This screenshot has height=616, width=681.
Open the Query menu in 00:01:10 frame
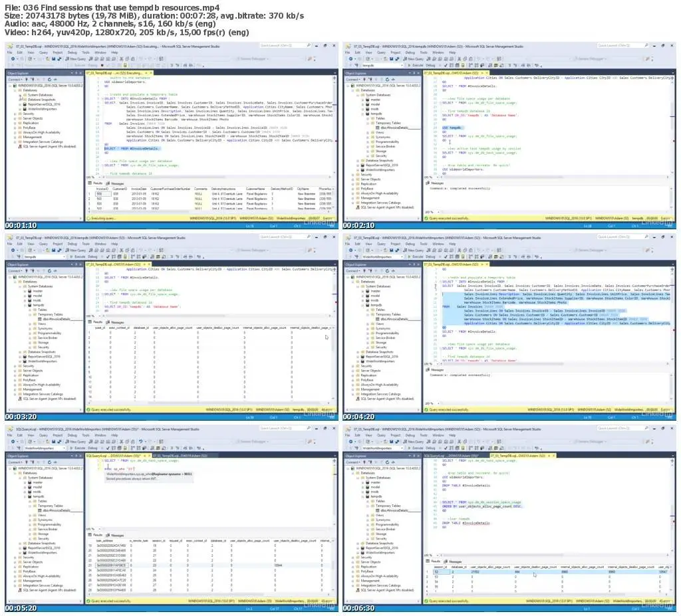[x=43, y=52]
